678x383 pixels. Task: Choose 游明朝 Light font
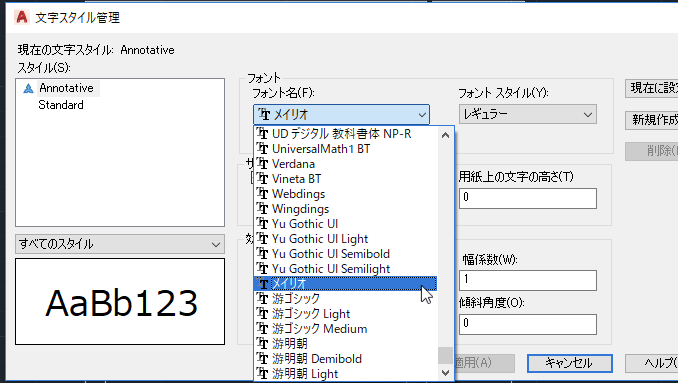pos(345,373)
